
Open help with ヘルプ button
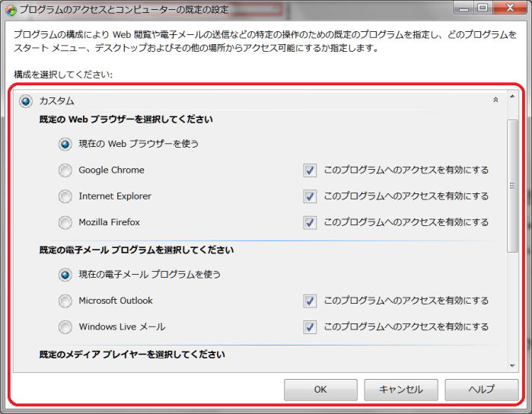[x=481, y=390]
